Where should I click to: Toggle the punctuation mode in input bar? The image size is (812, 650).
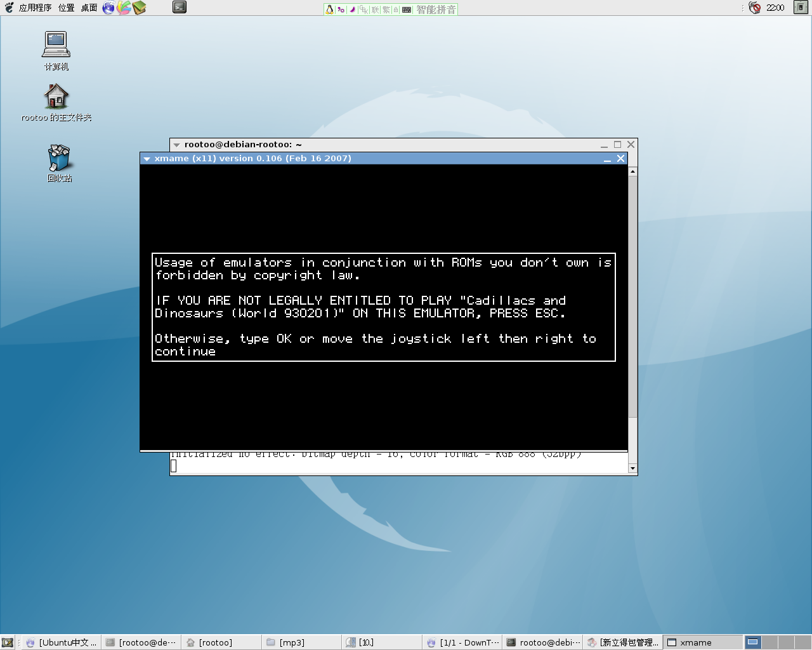coord(341,10)
